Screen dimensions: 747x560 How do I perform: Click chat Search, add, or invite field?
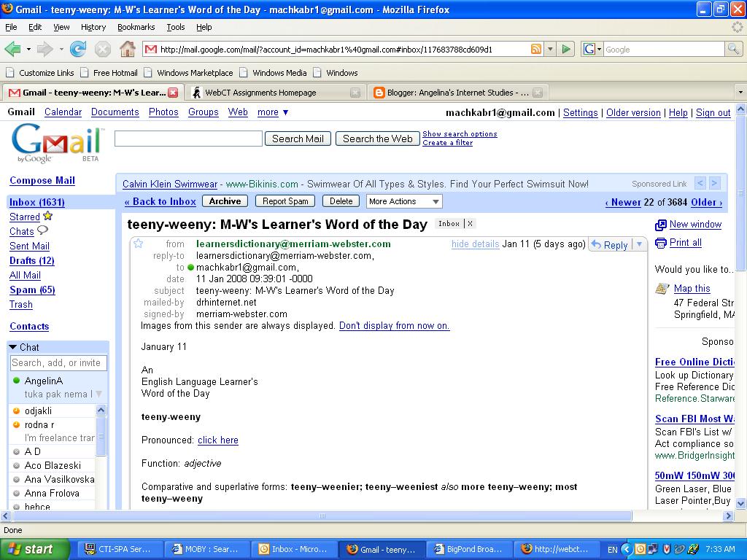pyautogui.click(x=58, y=363)
